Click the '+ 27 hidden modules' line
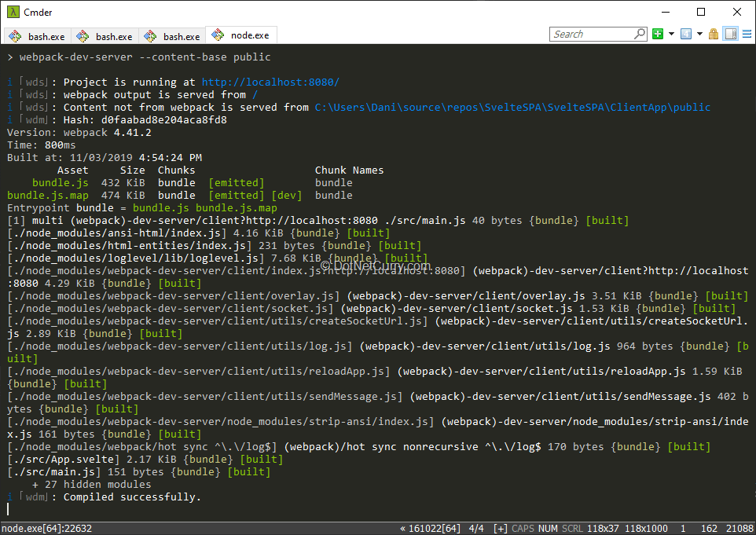The width and height of the screenshot is (756, 535). click(92, 485)
